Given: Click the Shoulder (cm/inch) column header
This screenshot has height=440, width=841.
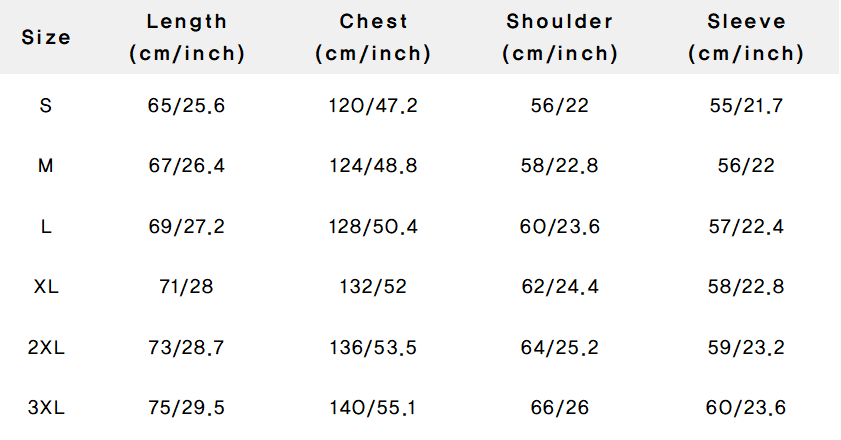Looking at the screenshot, I should coord(560,38).
